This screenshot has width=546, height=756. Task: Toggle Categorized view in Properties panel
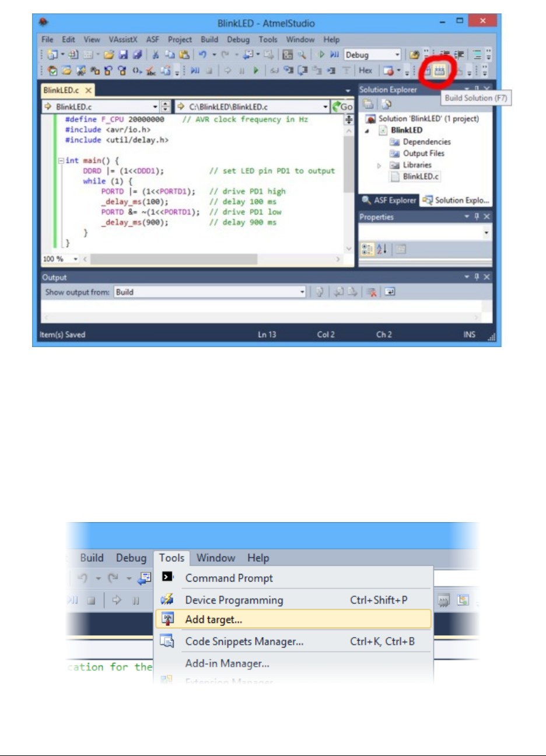click(x=367, y=249)
